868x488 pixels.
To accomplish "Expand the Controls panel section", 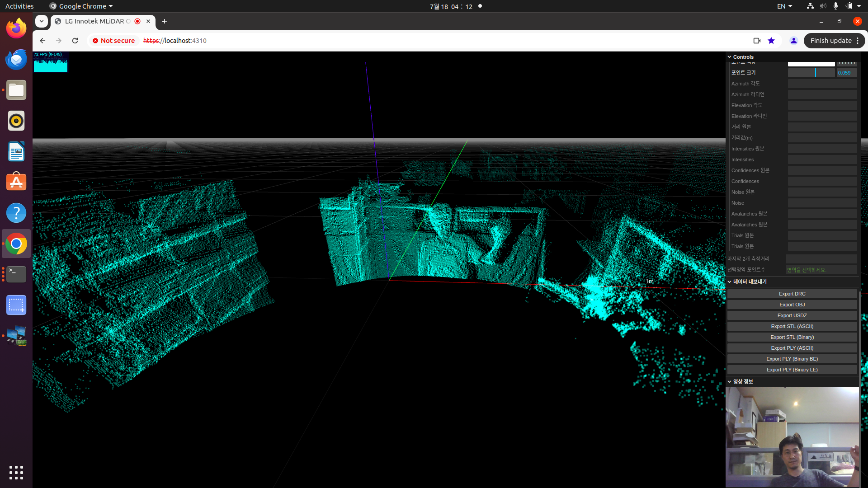I will [741, 56].
